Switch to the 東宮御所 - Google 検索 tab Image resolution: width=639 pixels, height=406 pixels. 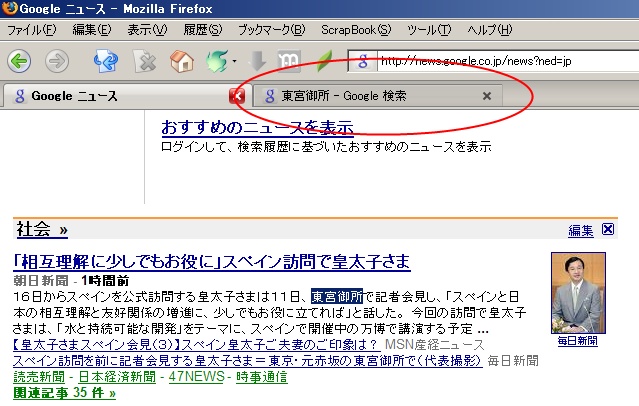[x=377, y=96]
